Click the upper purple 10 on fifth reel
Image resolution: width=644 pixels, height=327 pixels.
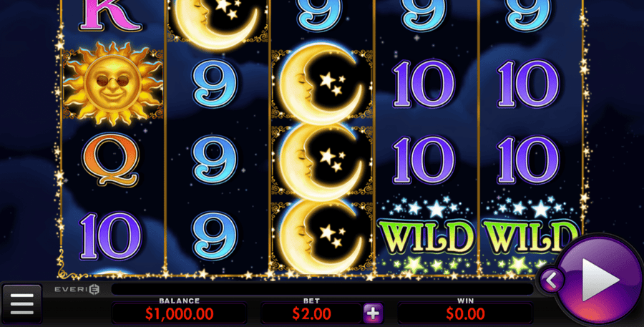point(528,84)
